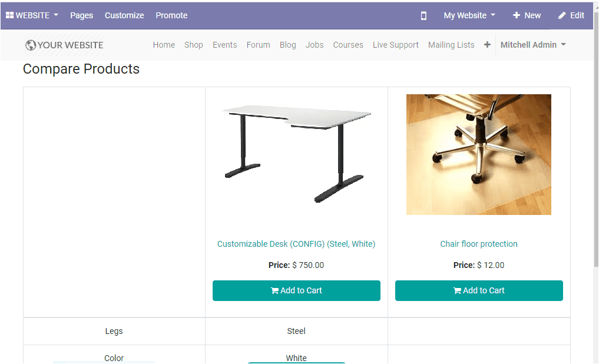599x364 pixels.
Task: Navigate to Live Support page
Action: tap(396, 45)
